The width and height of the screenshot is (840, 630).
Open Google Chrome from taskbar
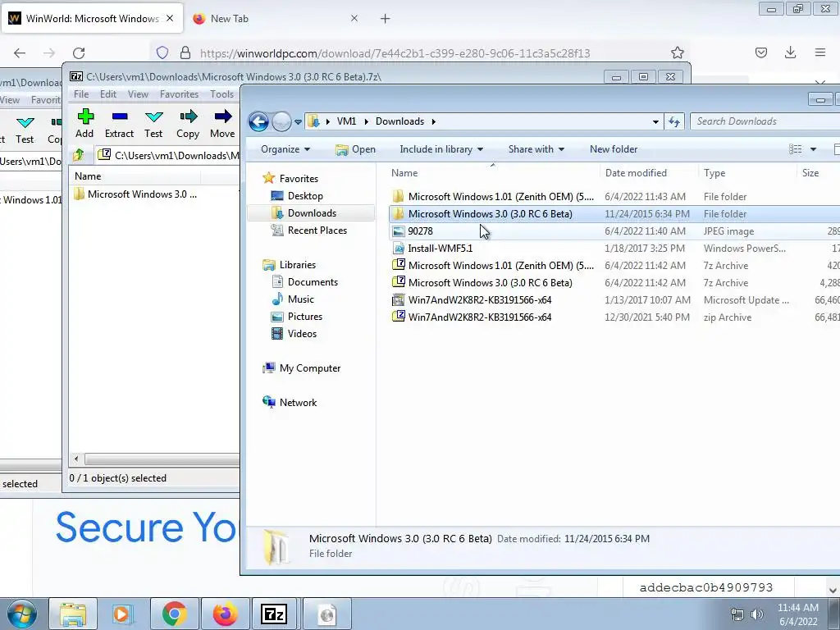click(174, 614)
